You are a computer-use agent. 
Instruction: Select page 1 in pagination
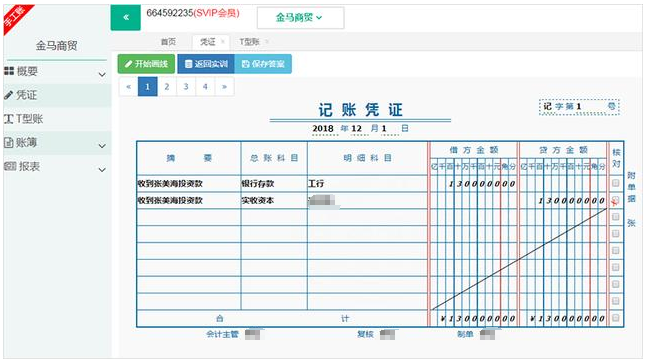tap(147, 87)
